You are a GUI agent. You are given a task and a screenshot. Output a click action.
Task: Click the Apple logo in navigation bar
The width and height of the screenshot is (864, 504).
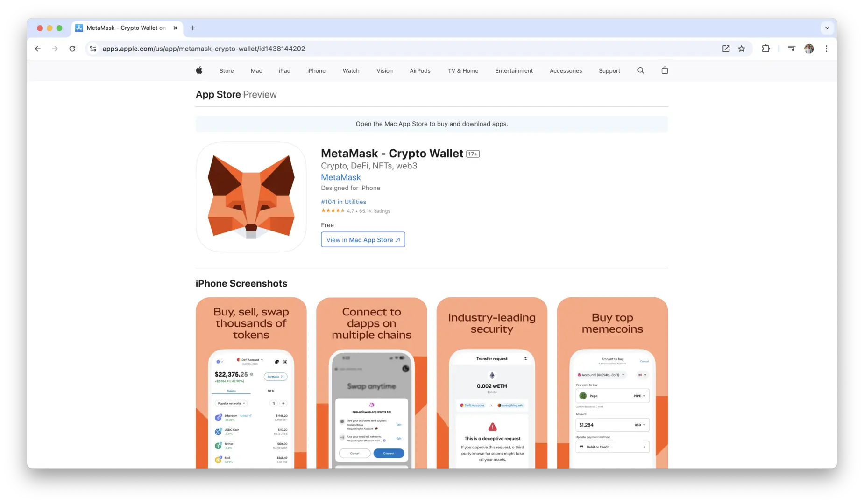[199, 70]
